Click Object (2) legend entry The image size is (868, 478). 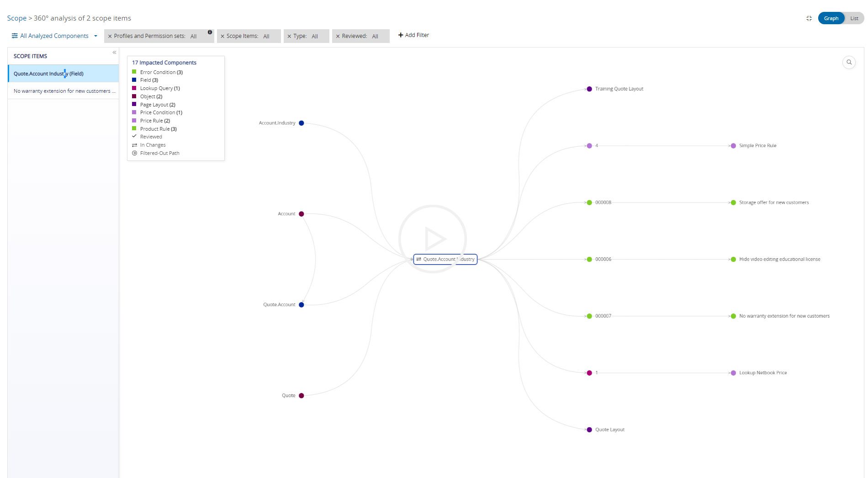point(151,96)
